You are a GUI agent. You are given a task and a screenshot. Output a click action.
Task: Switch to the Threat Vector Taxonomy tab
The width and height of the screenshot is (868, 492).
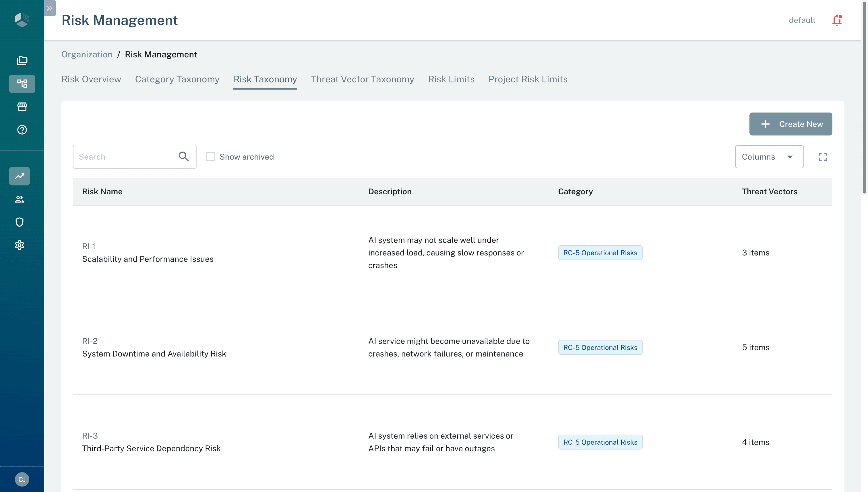coord(362,79)
